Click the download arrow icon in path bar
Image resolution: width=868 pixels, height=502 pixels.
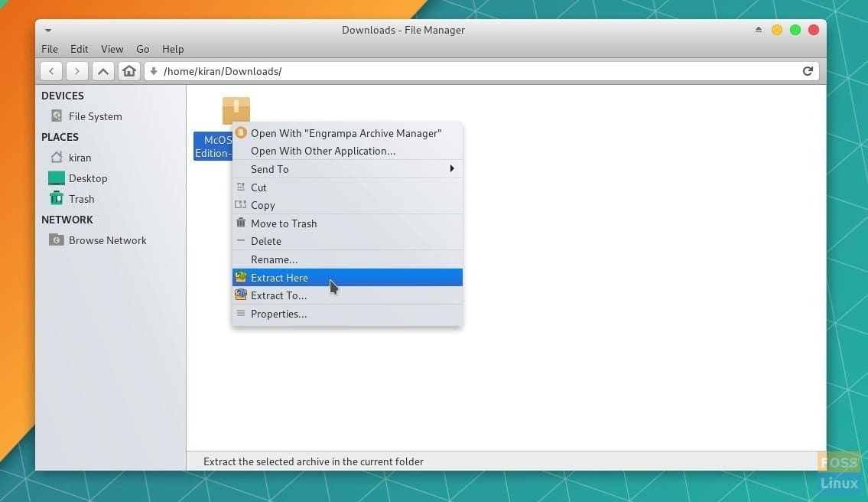tap(154, 71)
